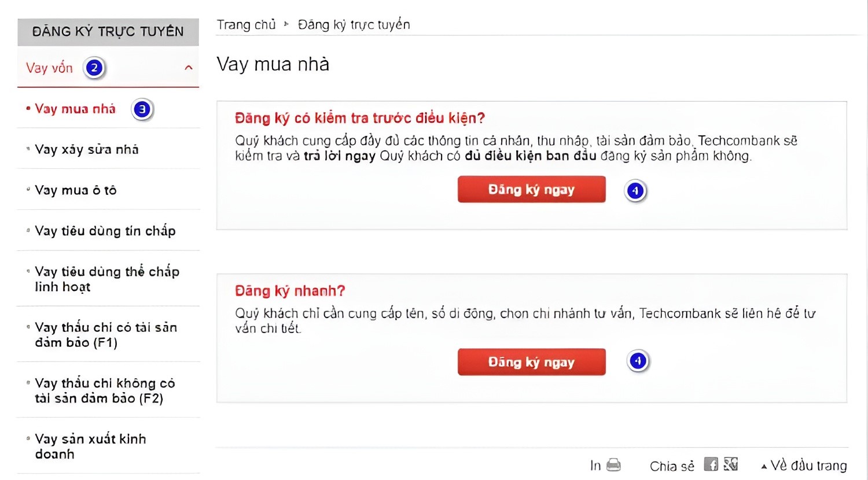Viewport: 868px width, 480px height.
Task: Click the Đăng ký nhanh? heading
Action: tap(290, 291)
